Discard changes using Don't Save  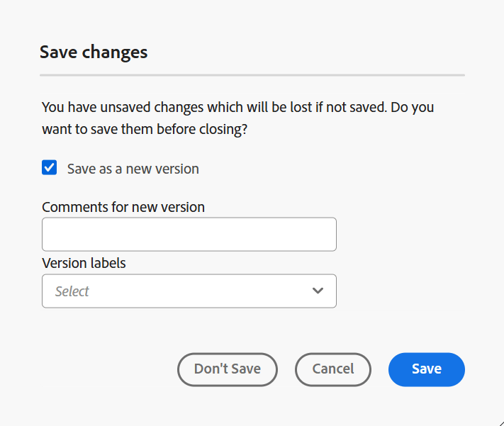pyautogui.click(x=227, y=369)
